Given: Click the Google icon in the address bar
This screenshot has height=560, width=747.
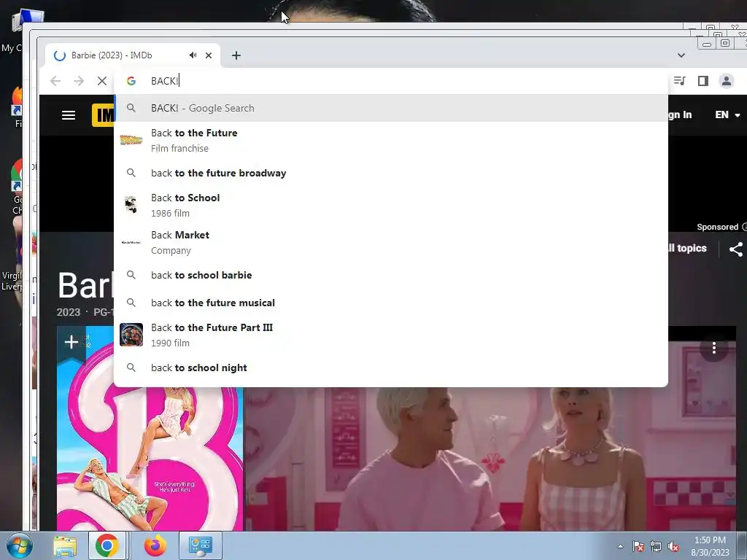Looking at the screenshot, I should coord(131,81).
